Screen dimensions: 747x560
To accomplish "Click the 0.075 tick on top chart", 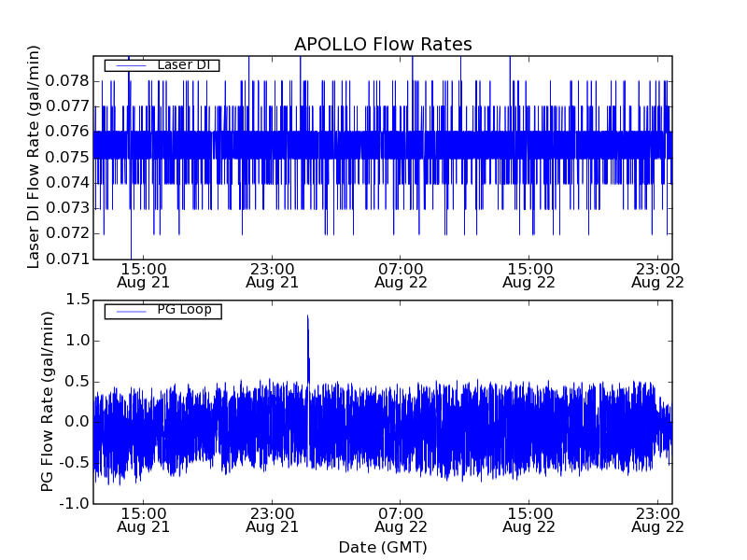I will click(x=67, y=157).
